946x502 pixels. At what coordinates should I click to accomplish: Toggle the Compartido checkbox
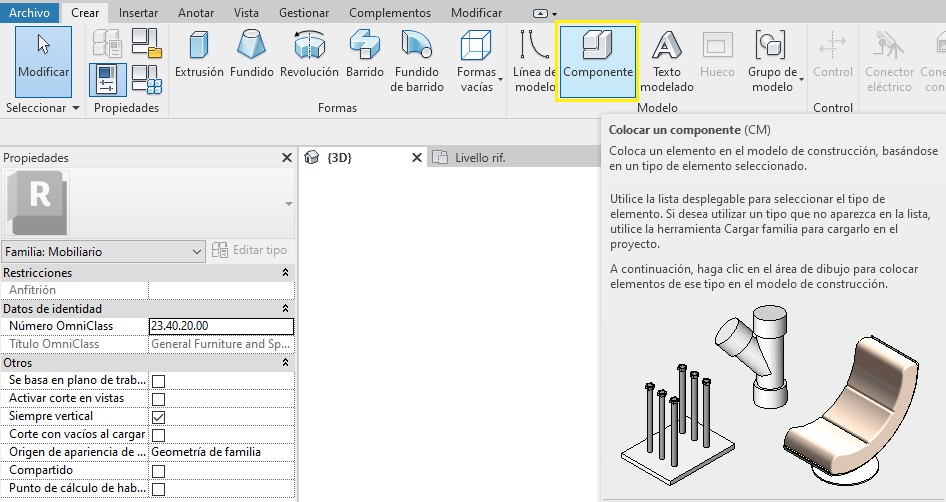pyautogui.click(x=158, y=471)
